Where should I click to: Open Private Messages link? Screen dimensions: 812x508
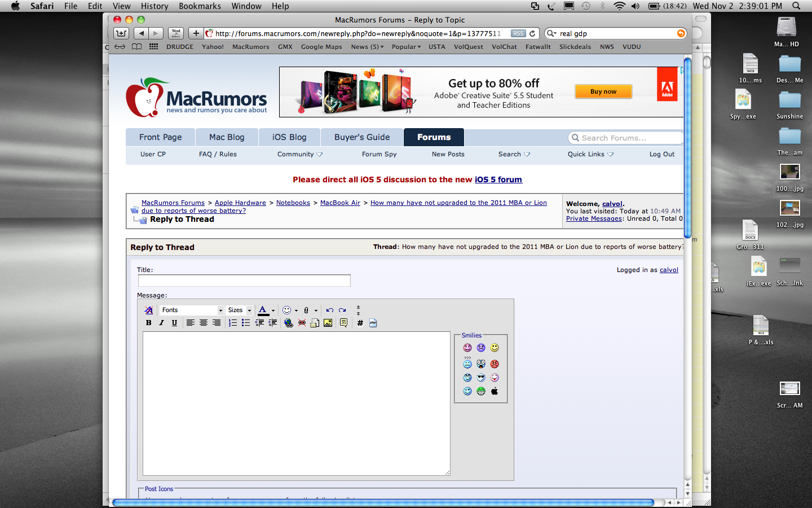594,218
